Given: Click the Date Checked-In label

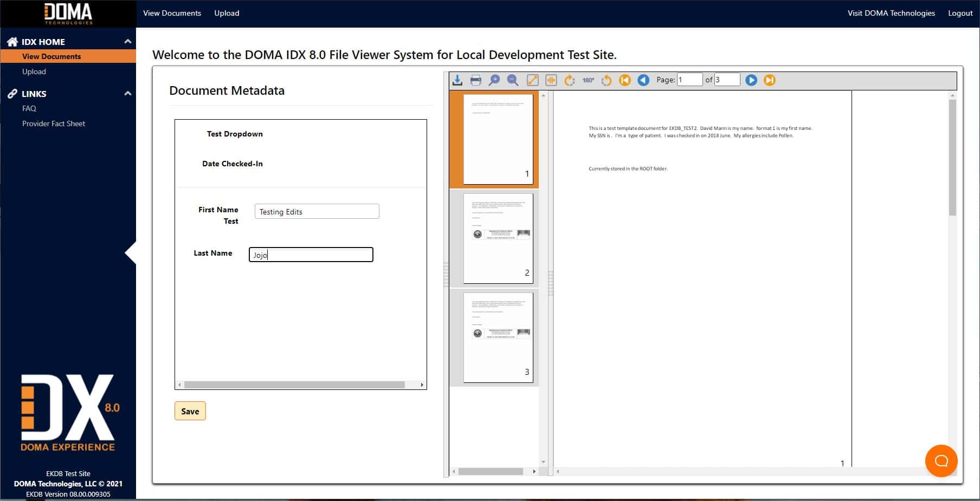Looking at the screenshot, I should coord(233,164).
